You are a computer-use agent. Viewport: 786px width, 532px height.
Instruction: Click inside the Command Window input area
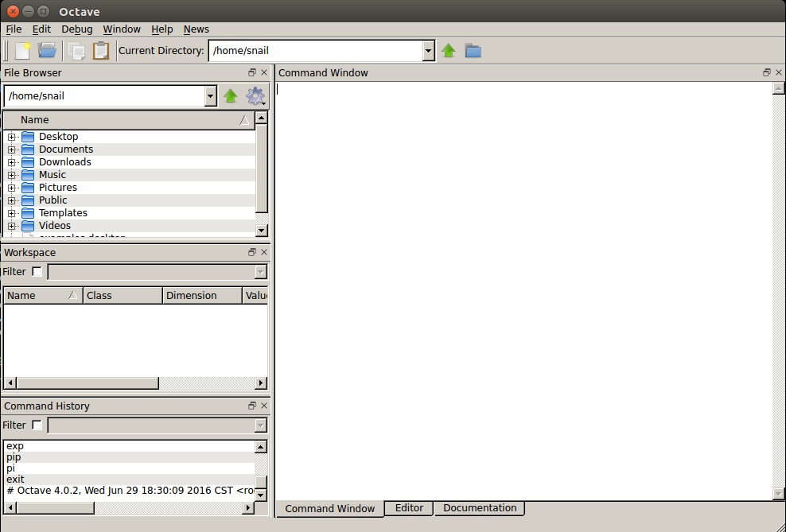(x=523, y=290)
